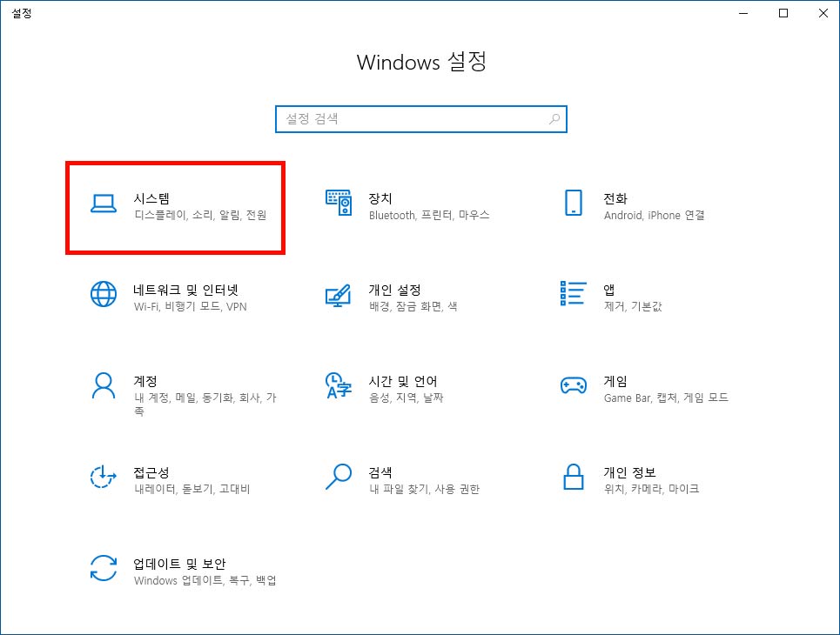840x635 pixels.
Task: Open 게임 via the game controller icon
Action: coord(574,385)
